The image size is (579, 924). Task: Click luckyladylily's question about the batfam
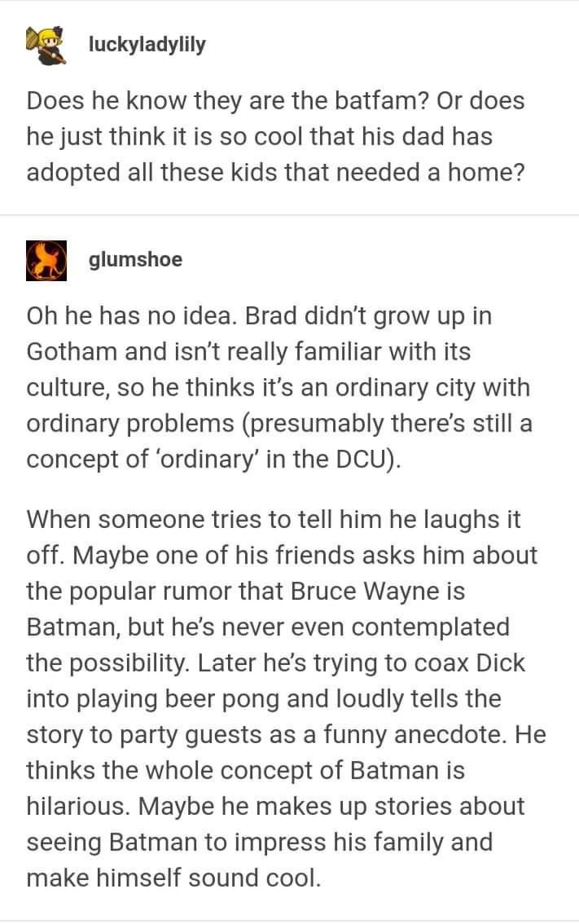[x=275, y=136]
